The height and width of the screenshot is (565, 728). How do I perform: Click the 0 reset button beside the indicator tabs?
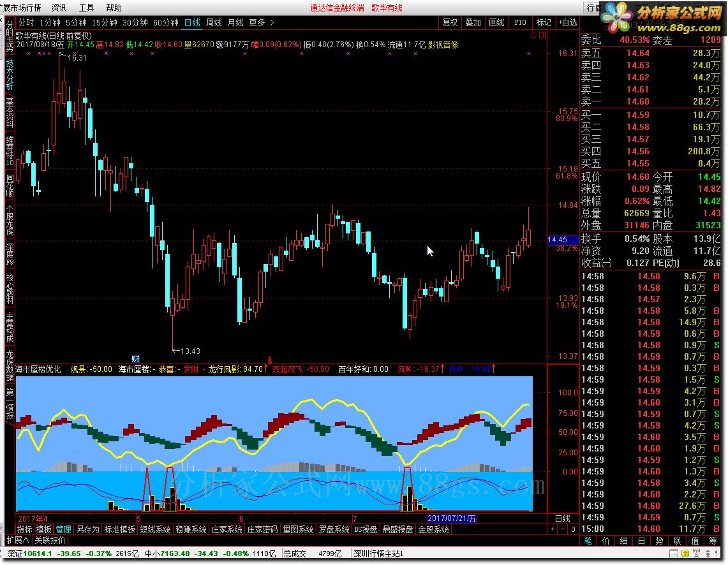[x=573, y=529]
